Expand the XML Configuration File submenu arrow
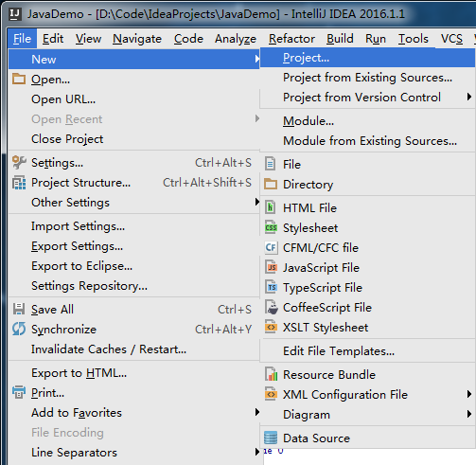Image resolution: width=476 pixels, height=465 pixels. (469, 394)
